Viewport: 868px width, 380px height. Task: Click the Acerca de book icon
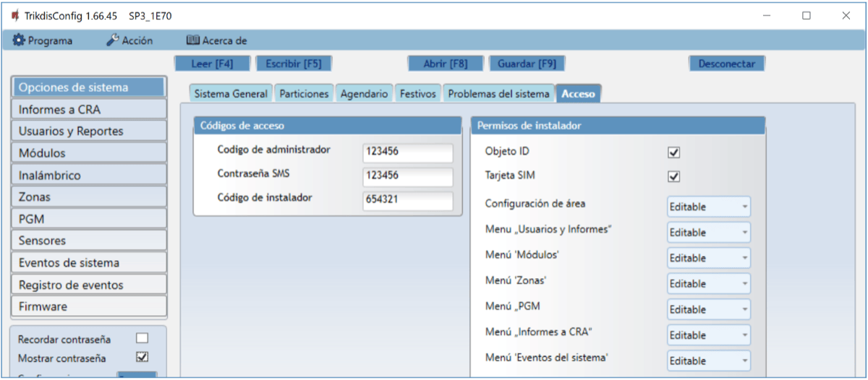coord(192,40)
